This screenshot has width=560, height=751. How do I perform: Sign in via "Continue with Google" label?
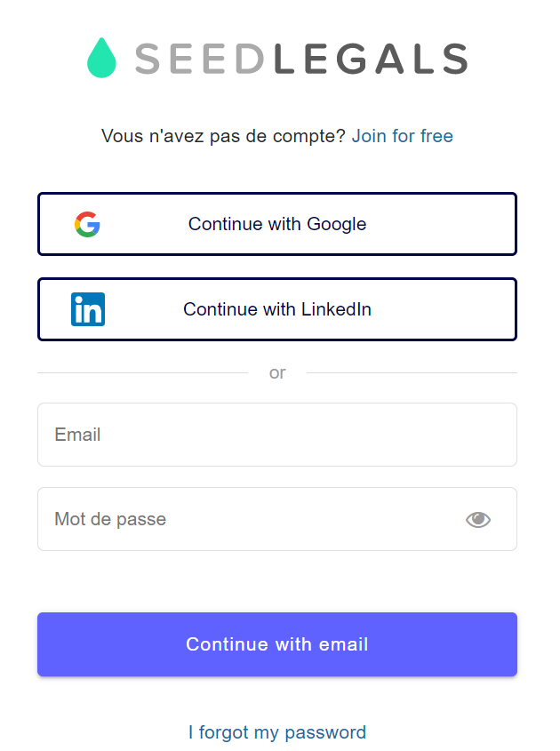(277, 224)
